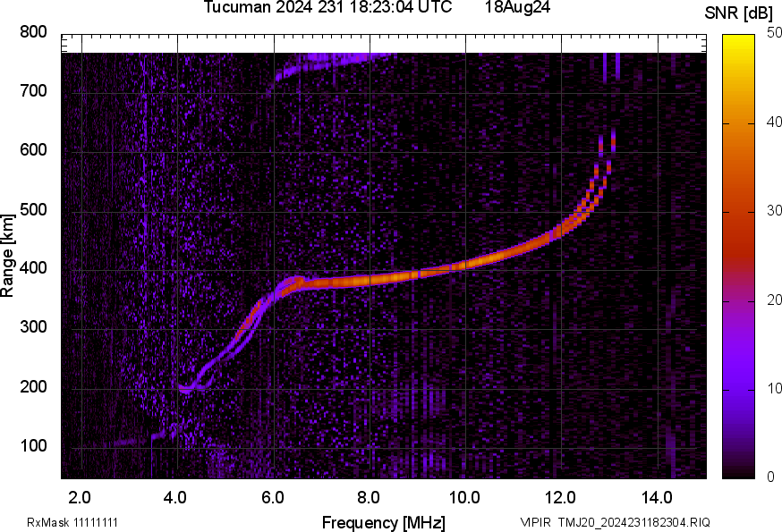Click the frequency tick label '6.0'
This screenshot has height=532, width=782.
pyautogui.click(x=272, y=497)
